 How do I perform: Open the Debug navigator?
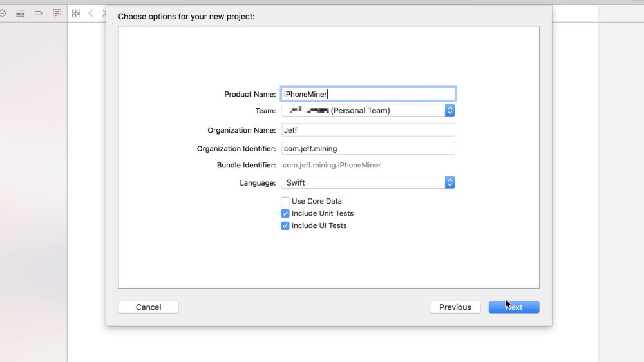21,13
